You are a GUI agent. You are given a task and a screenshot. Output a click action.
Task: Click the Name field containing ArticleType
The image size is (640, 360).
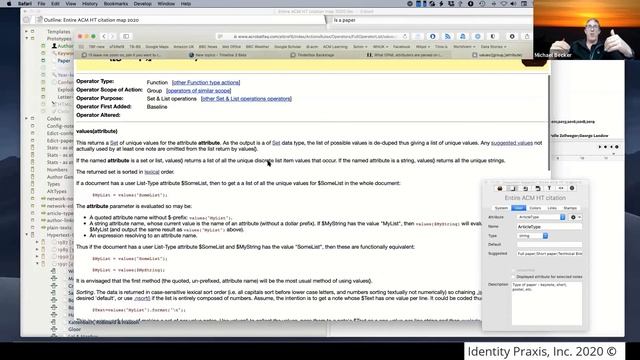pyautogui.click(x=549, y=227)
